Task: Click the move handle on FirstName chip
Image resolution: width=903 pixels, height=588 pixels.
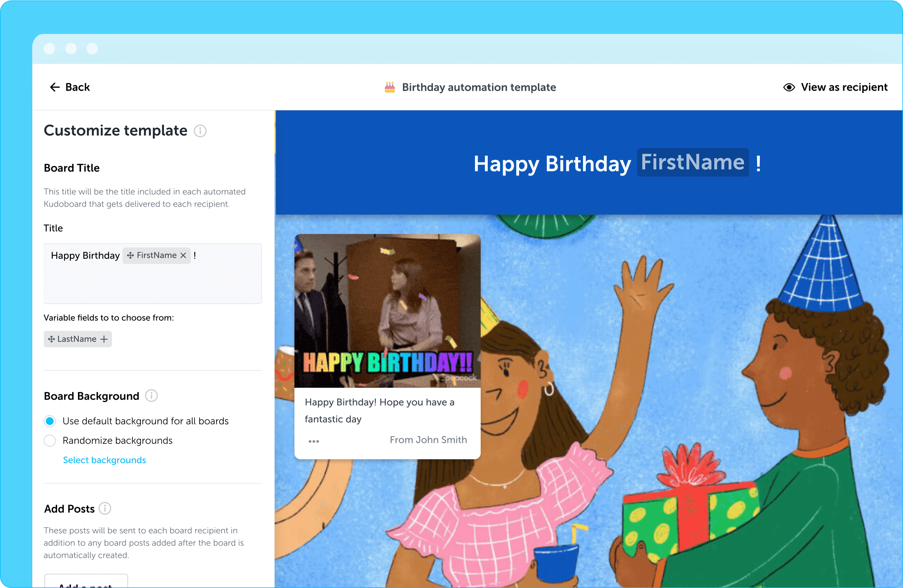Action: pyautogui.click(x=130, y=255)
